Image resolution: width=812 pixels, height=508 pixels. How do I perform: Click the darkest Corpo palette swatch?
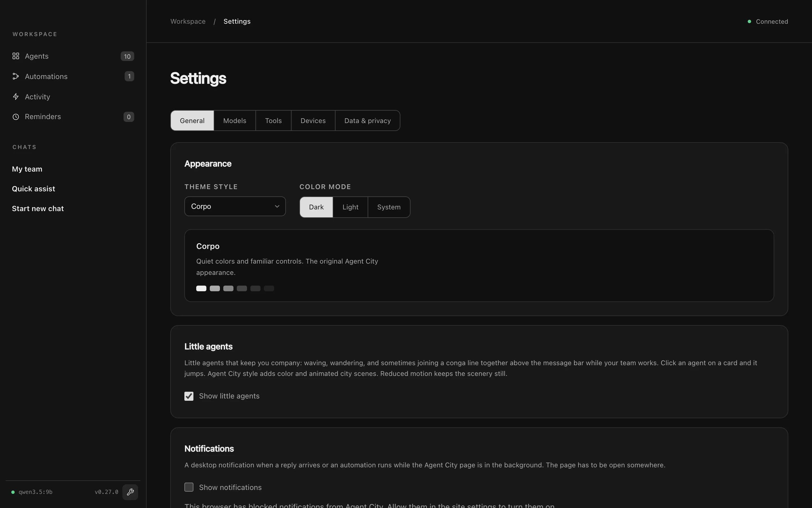pos(269,288)
